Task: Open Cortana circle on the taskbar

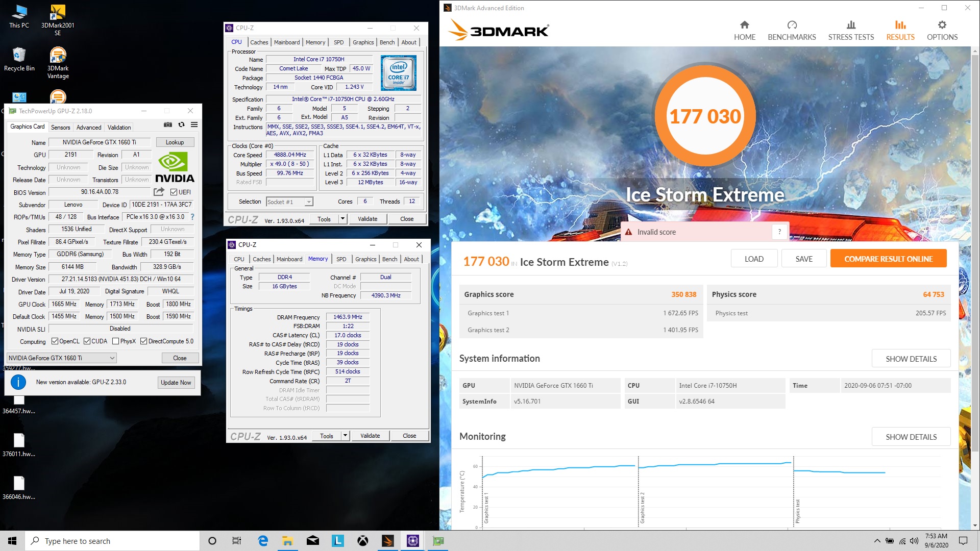Action: coord(212,541)
